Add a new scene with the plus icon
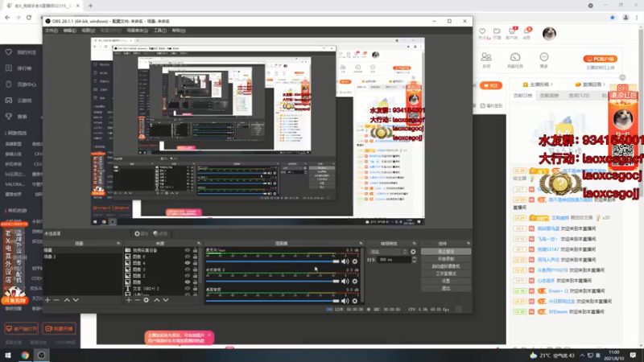 [47, 300]
